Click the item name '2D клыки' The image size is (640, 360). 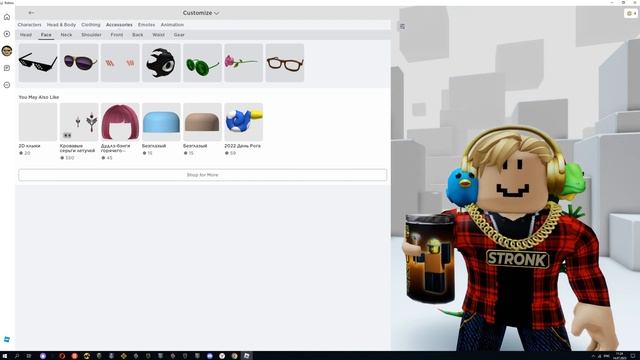pos(29,146)
